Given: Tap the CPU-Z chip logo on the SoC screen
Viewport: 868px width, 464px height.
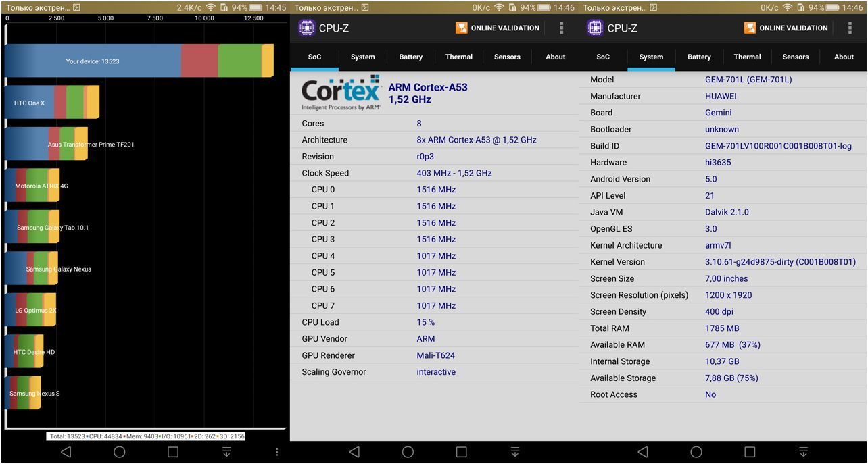Looking at the screenshot, I should [x=307, y=28].
